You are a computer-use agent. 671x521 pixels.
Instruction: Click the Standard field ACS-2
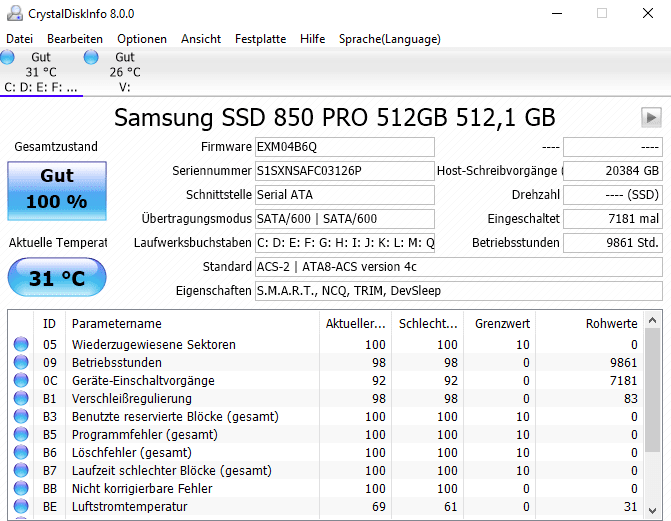click(x=459, y=267)
